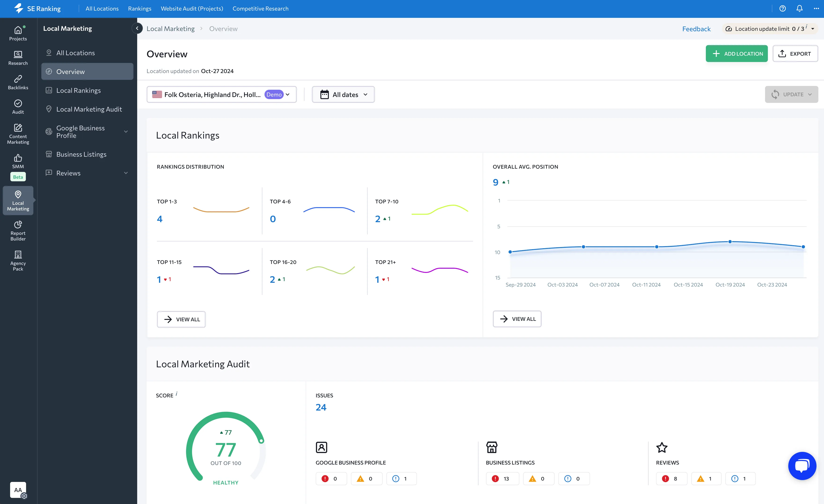Image resolution: width=824 pixels, height=504 pixels.
Task: Click the SE Ranking logo
Action: [37, 9]
